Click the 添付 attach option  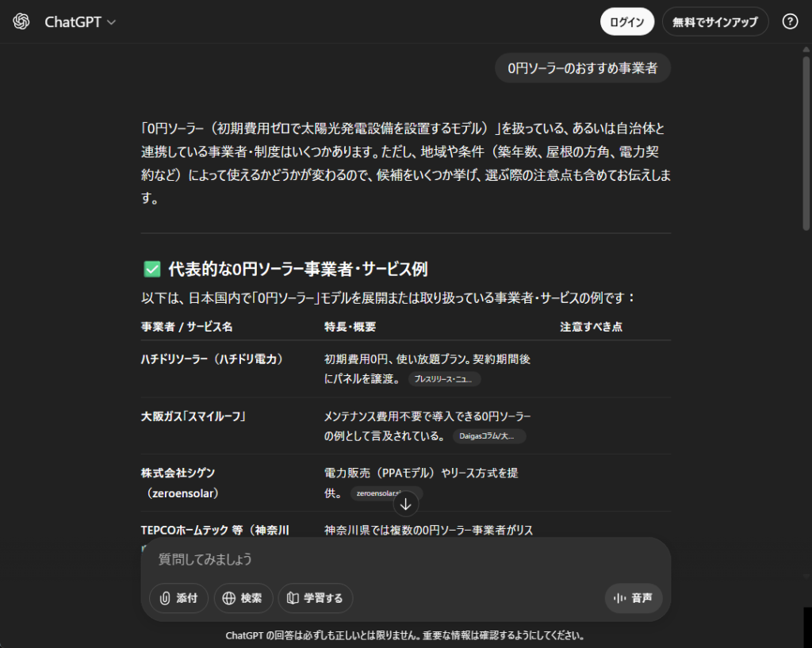178,598
